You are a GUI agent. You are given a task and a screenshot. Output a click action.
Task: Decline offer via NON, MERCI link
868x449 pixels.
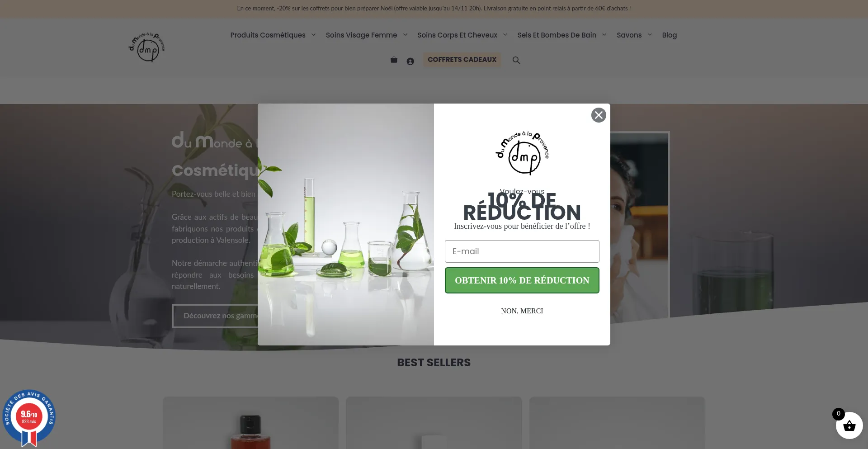tap(522, 311)
